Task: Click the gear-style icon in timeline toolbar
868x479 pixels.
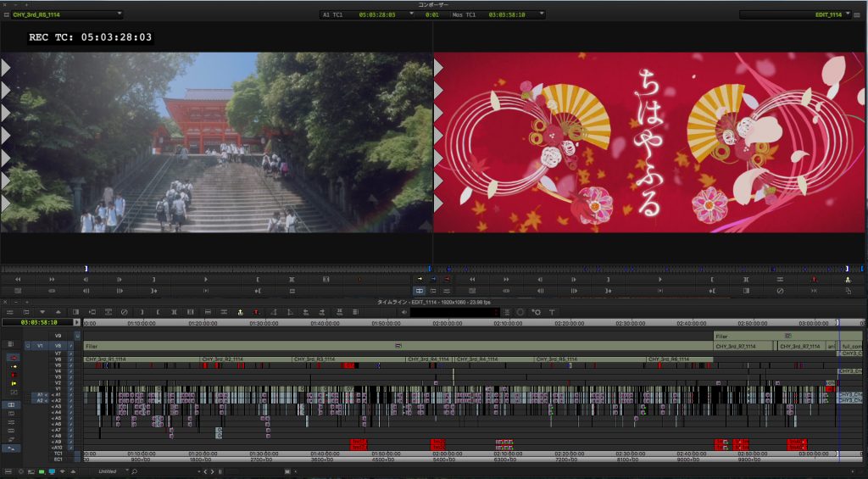Action: point(537,312)
